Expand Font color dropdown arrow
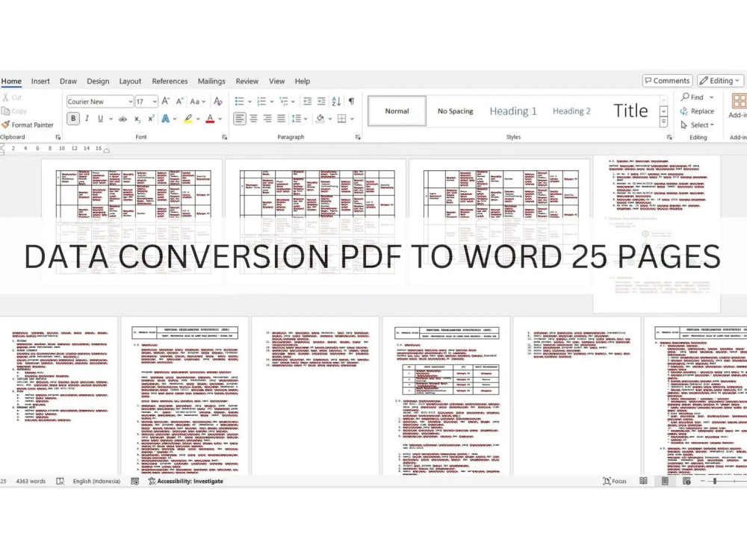The height and width of the screenshot is (560, 747). coord(220,119)
